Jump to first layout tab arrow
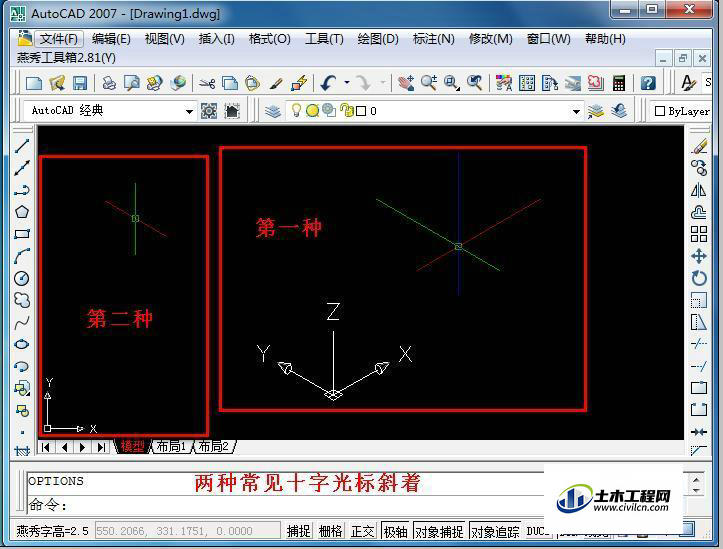The height and width of the screenshot is (549, 723). point(46,447)
